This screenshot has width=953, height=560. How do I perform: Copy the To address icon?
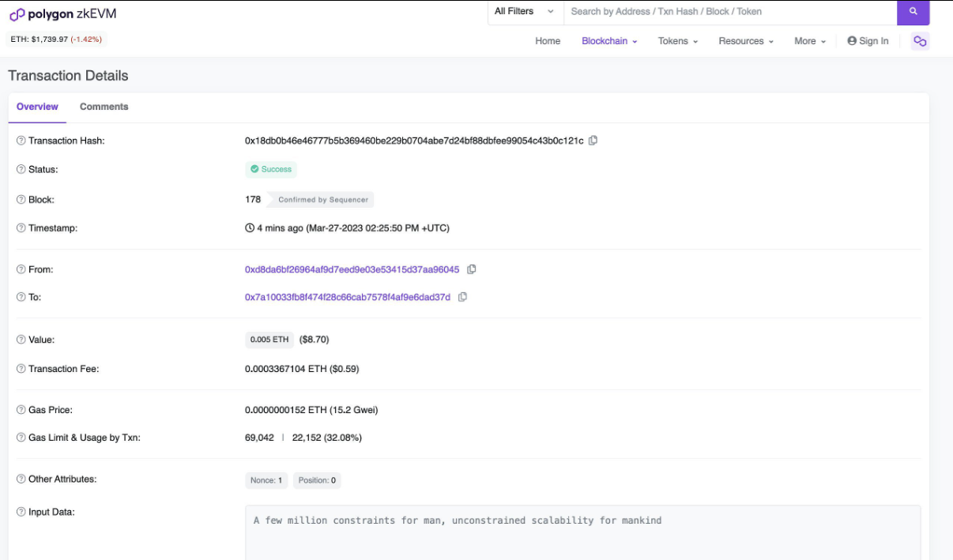(x=463, y=297)
